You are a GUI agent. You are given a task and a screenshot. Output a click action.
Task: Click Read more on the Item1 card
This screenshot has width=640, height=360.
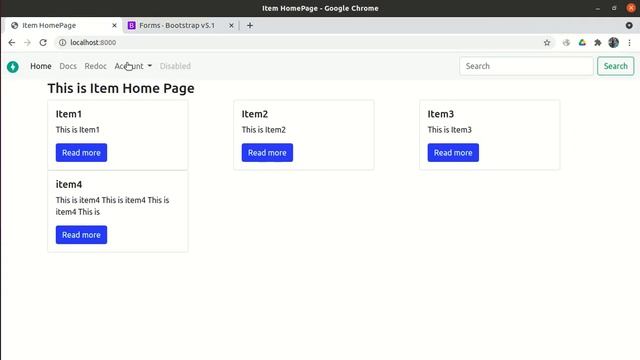81,153
